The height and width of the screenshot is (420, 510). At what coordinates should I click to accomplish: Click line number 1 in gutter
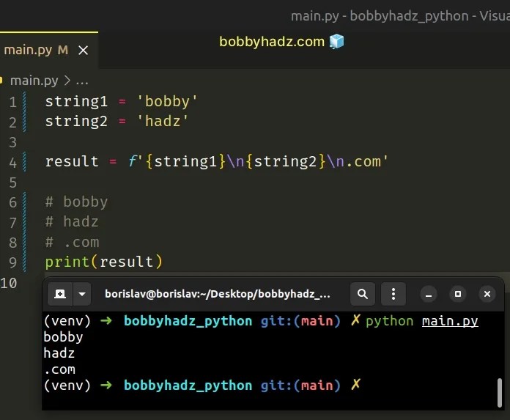12,102
